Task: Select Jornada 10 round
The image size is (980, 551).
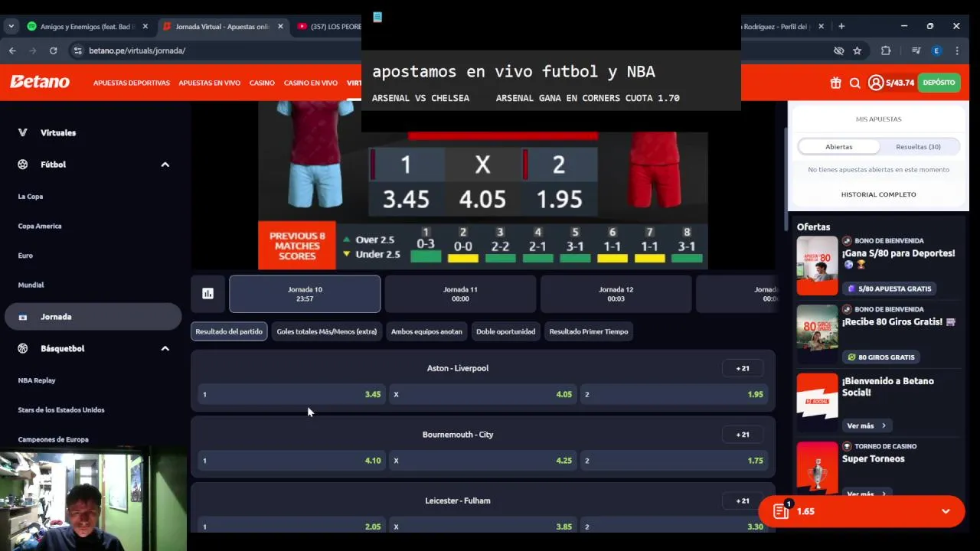Action: tap(305, 294)
